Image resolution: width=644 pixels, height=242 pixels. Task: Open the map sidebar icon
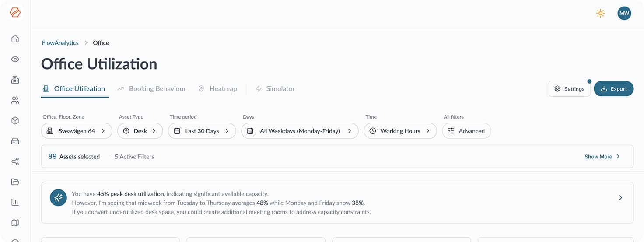pos(15,223)
